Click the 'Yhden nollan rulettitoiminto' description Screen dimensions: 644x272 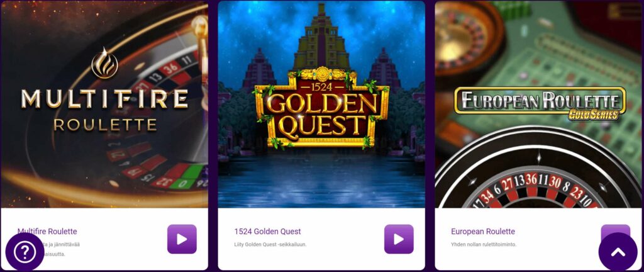coord(484,244)
